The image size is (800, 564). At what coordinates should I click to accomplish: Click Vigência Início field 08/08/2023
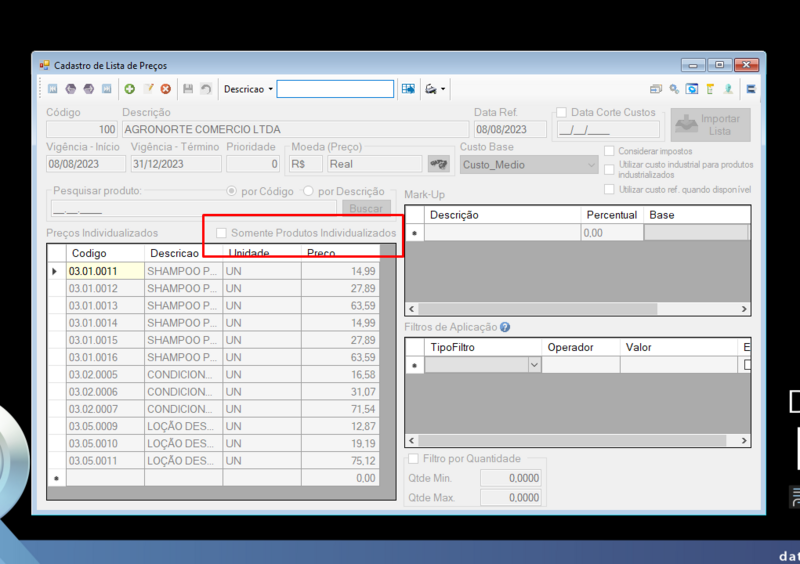86,164
